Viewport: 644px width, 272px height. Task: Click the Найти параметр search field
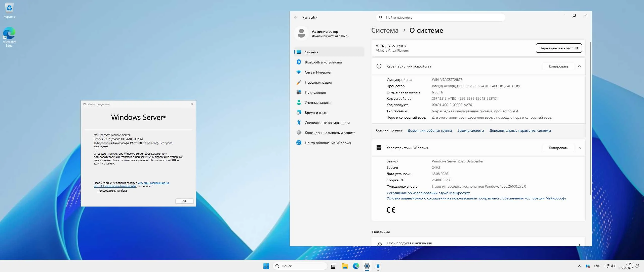tap(440, 17)
